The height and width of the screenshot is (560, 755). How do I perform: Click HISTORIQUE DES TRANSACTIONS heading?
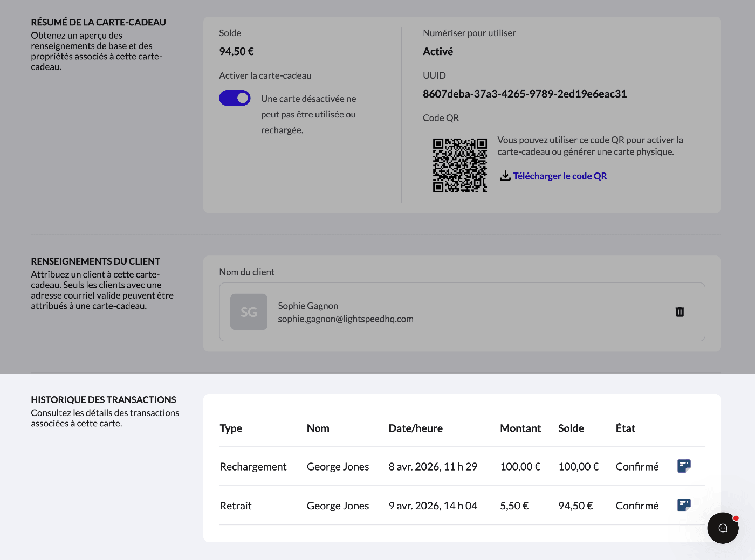(104, 399)
